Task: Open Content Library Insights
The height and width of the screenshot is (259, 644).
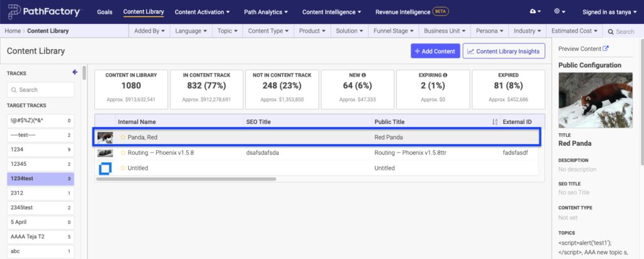Action: point(504,52)
